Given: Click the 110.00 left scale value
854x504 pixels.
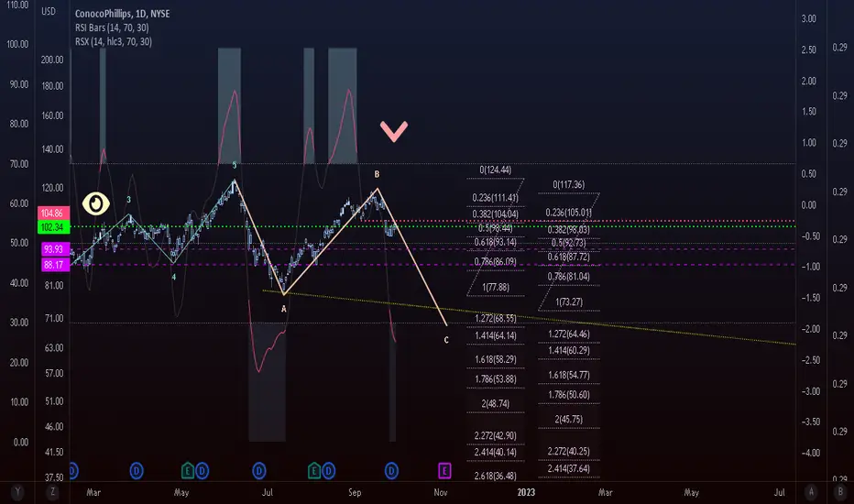Looking at the screenshot, I should pos(17,5).
